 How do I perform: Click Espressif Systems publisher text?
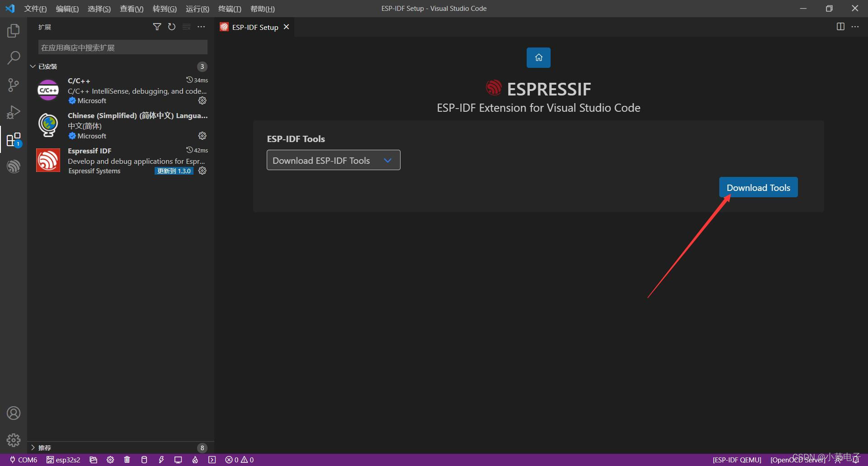click(94, 171)
